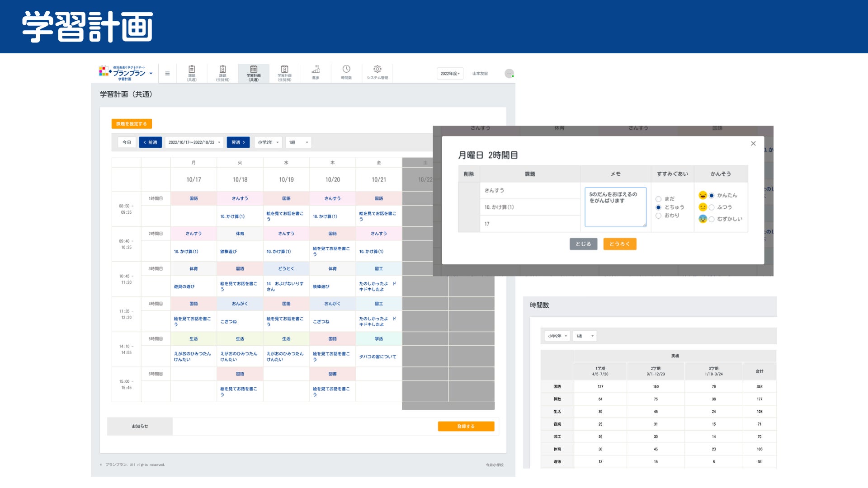Open the 小学2年 grade dropdown in toolbar
The width and height of the screenshot is (868, 488).
[268, 142]
